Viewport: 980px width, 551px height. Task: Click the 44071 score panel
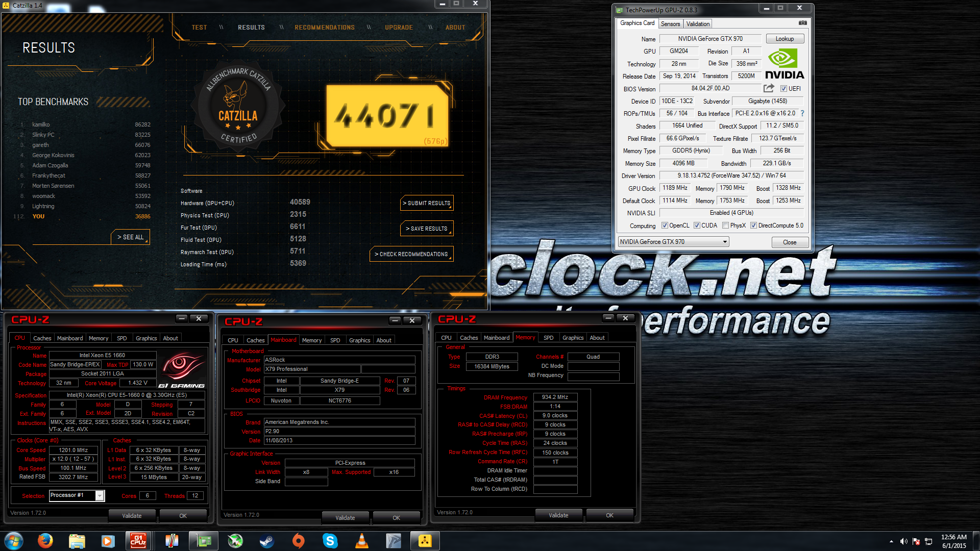pos(388,116)
